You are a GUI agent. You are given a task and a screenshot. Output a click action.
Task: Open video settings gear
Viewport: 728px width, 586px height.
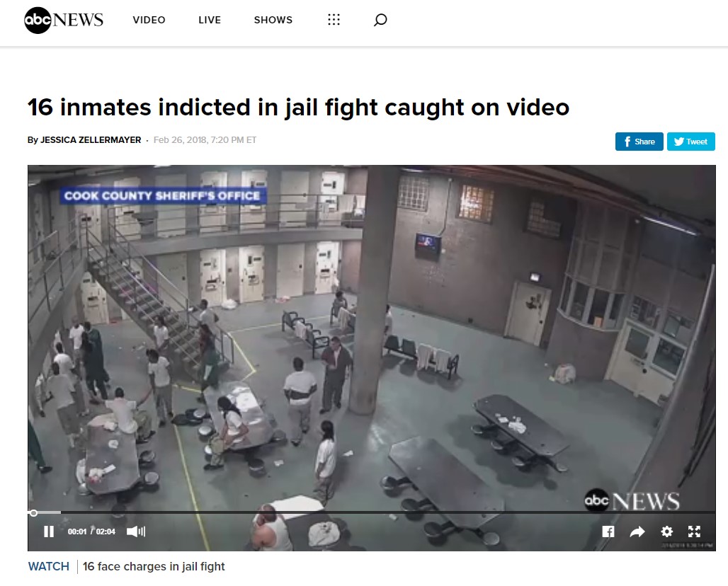[666, 532]
